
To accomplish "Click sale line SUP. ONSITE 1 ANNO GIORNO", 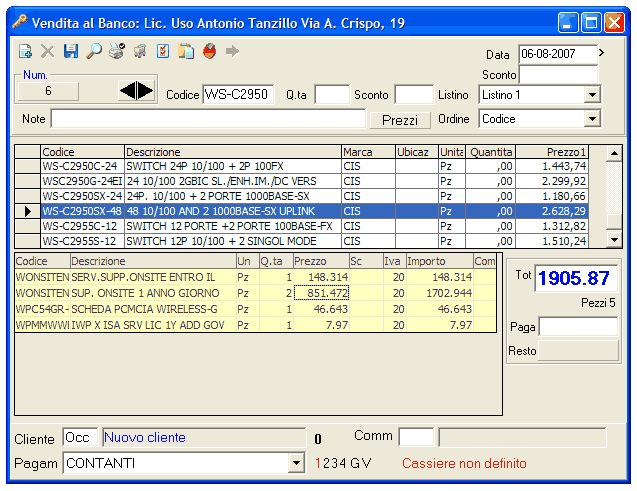I will tap(255, 293).
